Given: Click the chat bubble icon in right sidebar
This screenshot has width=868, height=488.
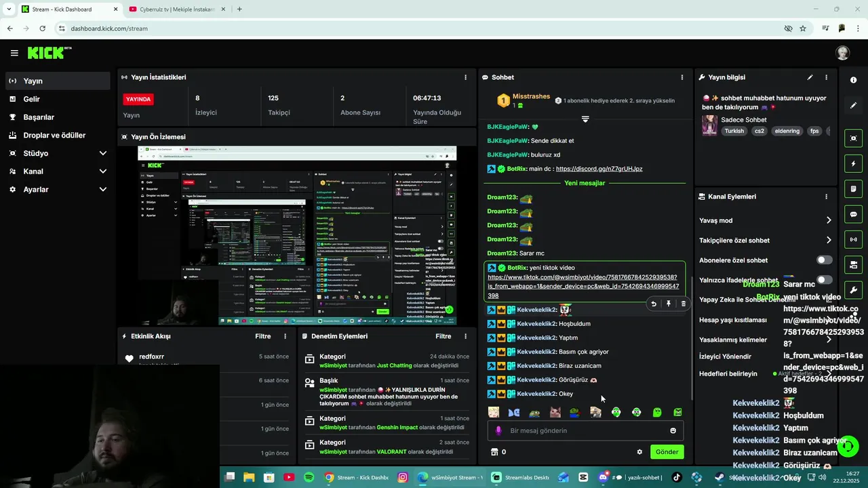Looking at the screenshot, I should click(x=853, y=214).
